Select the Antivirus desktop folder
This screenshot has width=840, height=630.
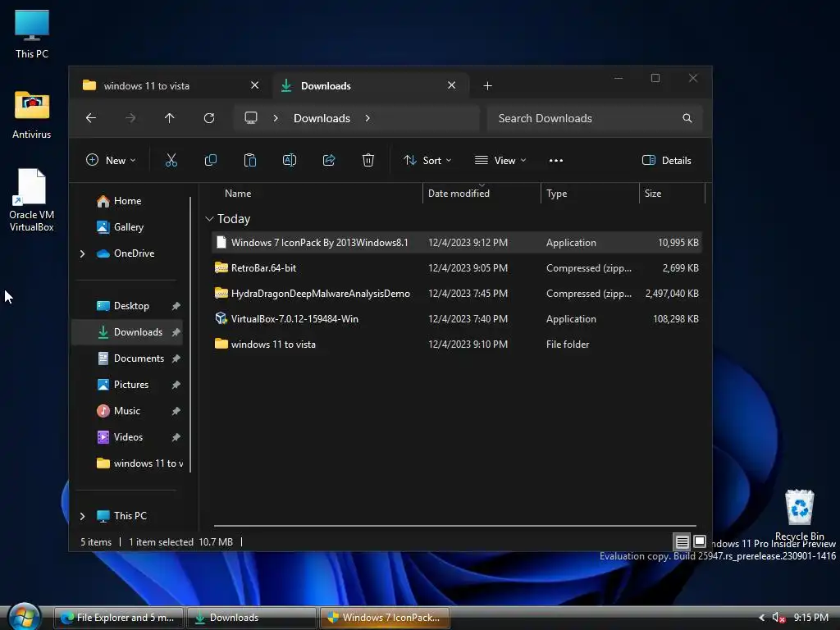[32, 115]
